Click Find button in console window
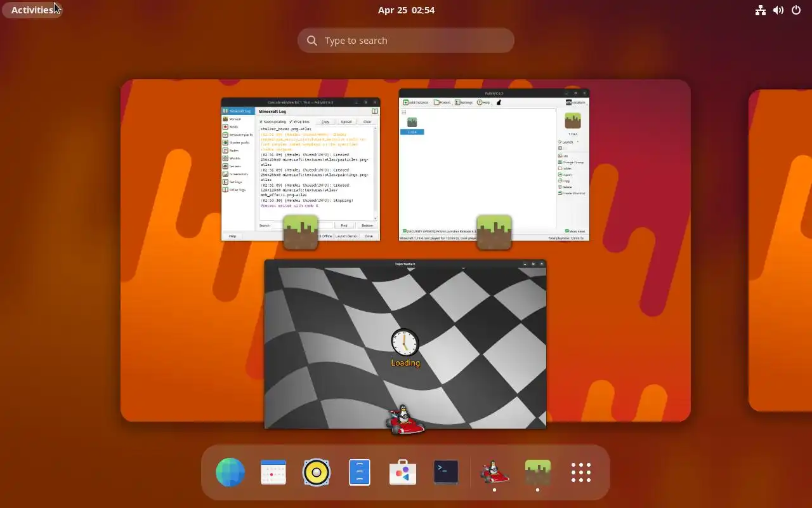The height and width of the screenshot is (508, 812). (x=344, y=225)
